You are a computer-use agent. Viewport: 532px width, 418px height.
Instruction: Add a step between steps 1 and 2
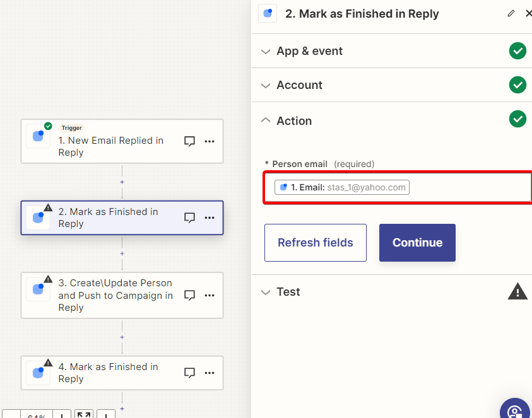click(x=122, y=182)
